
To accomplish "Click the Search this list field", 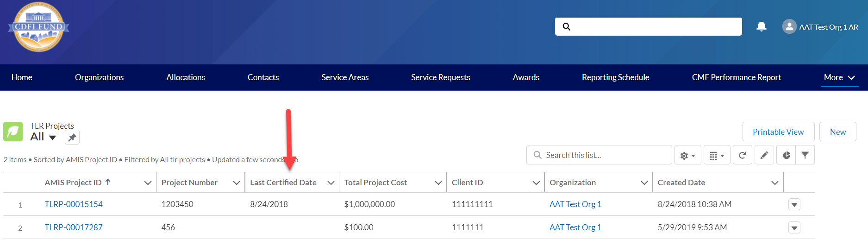I will click(602, 155).
